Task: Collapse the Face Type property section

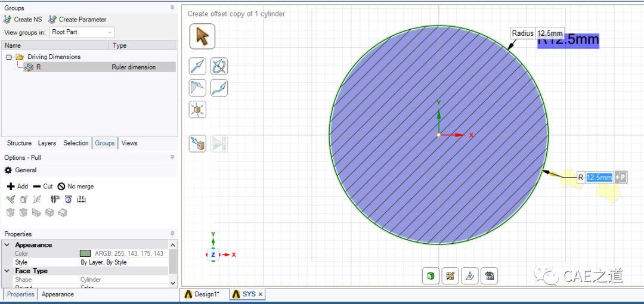Action: coord(7,271)
